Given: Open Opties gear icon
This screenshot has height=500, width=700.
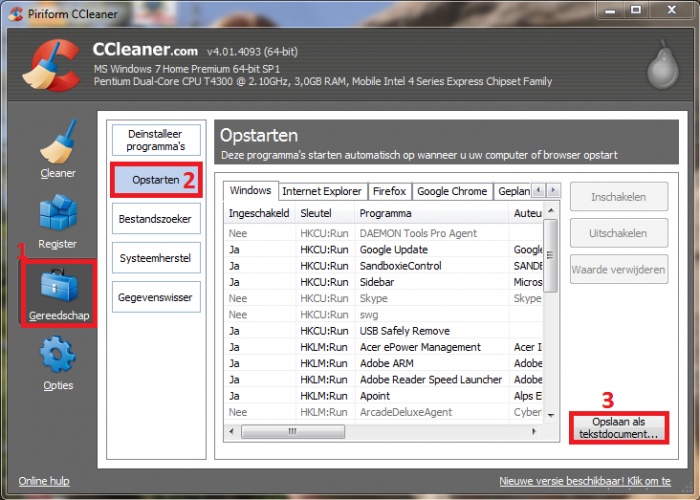Looking at the screenshot, I should coord(58,355).
